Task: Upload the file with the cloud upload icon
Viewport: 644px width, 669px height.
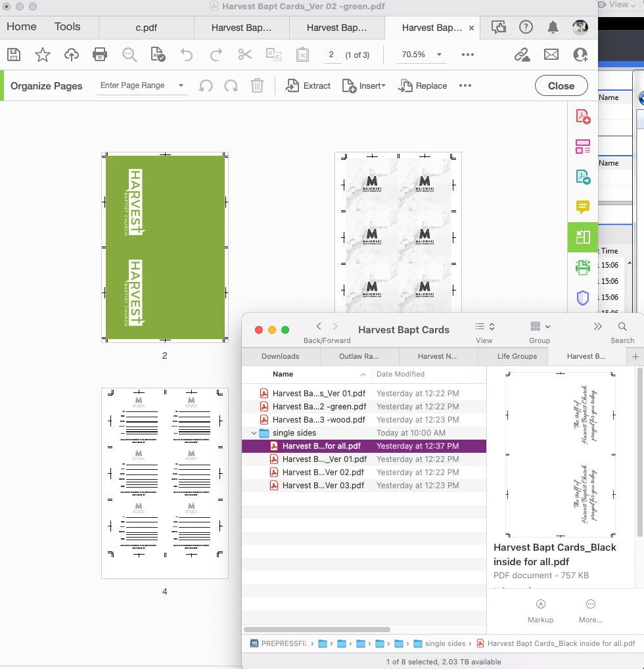Action: (71, 55)
